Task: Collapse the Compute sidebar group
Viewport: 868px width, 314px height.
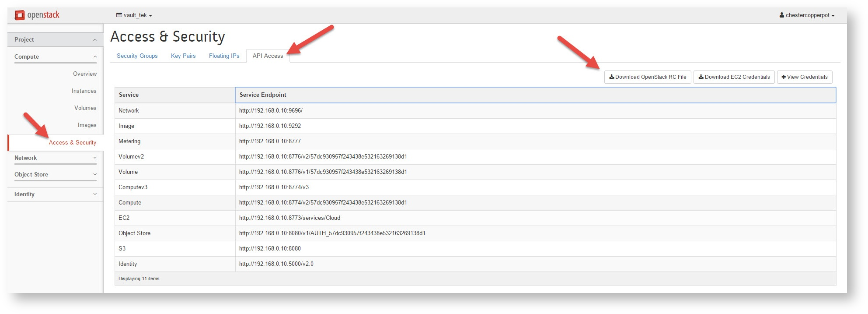Action: (56, 56)
